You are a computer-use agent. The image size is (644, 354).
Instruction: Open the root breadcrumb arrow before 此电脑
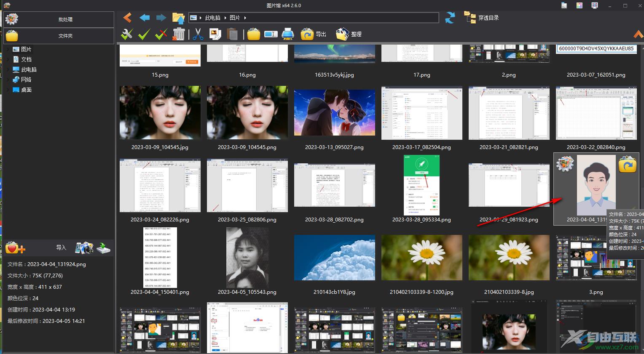click(x=201, y=18)
